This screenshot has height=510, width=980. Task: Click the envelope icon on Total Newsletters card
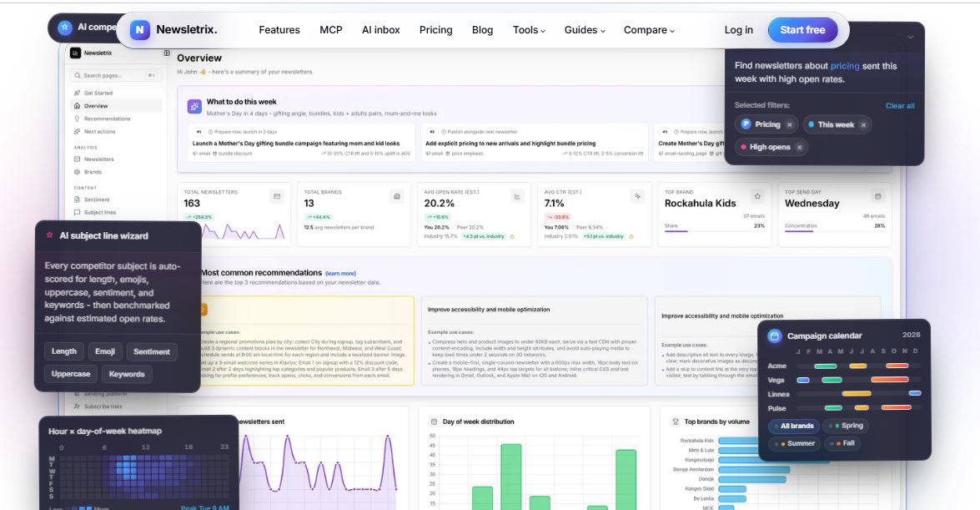coord(277,196)
